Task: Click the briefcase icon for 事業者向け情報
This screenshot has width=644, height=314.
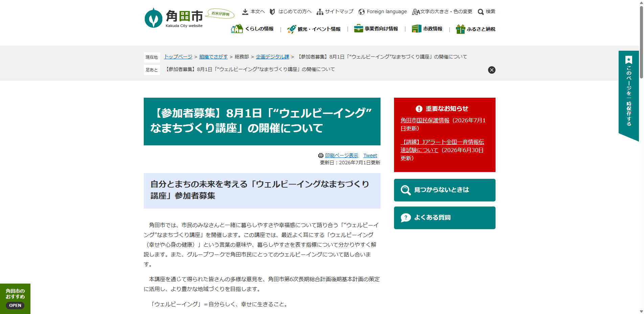Action: click(x=359, y=29)
